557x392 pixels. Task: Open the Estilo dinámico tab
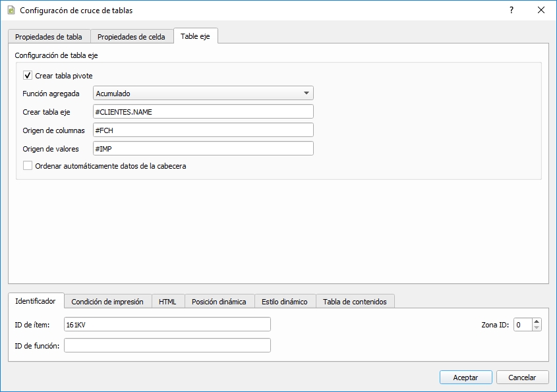[x=284, y=302]
